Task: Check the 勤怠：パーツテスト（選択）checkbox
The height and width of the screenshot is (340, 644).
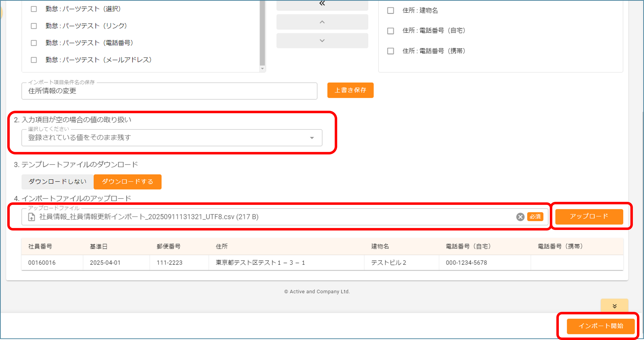Action: pos(34,9)
